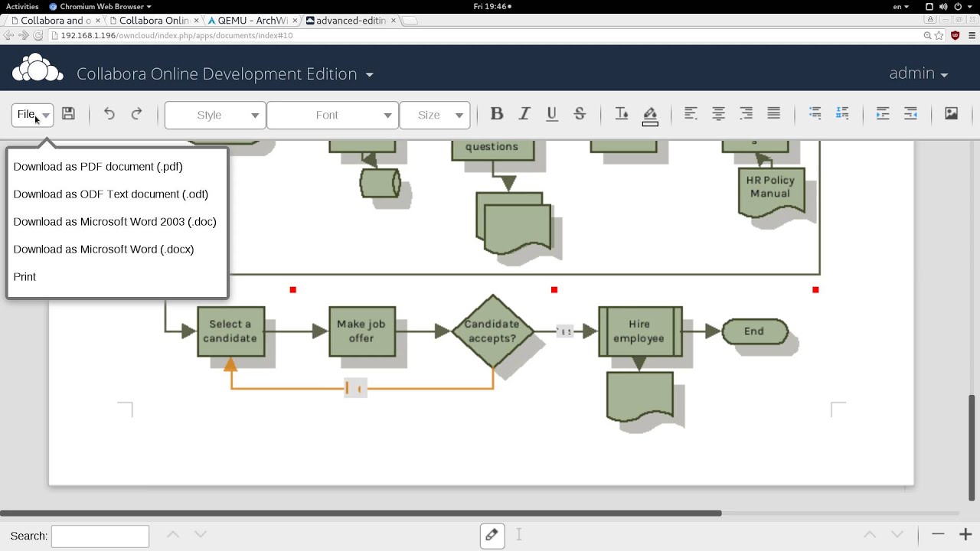980x551 pixels.
Task: Toggle strikethrough formatting
Action: (580, 114)
